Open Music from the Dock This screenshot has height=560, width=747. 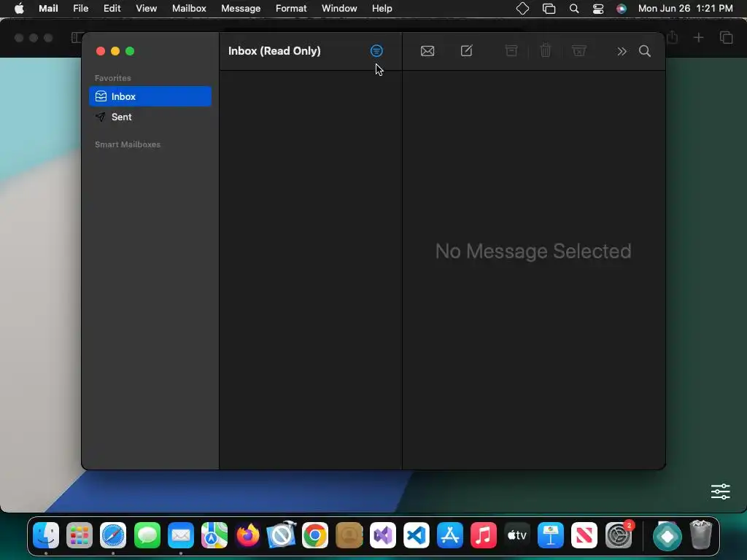pos(483,535)
